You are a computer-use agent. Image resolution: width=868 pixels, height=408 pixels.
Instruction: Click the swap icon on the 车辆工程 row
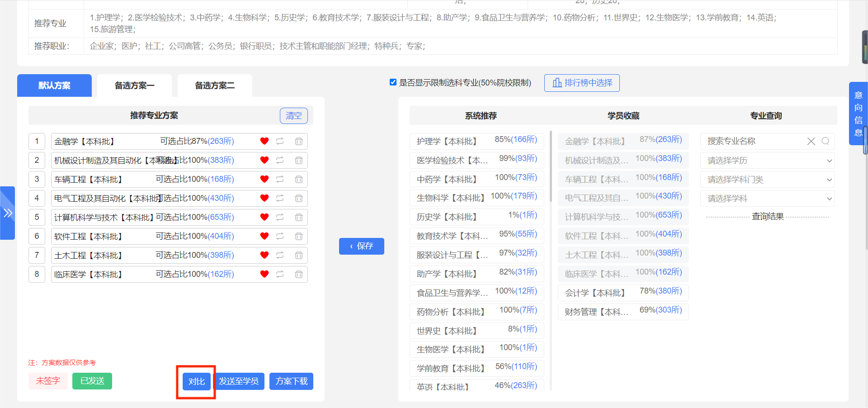[280, 179]
